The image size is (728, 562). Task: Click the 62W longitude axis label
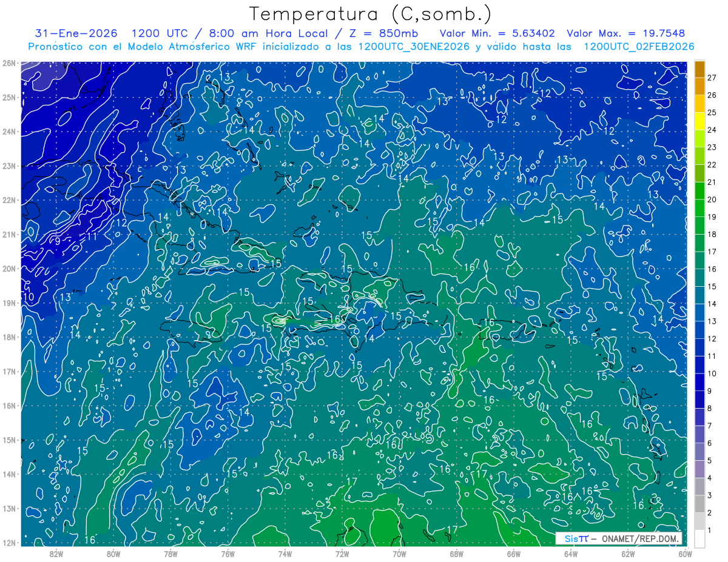pos(628,554)
